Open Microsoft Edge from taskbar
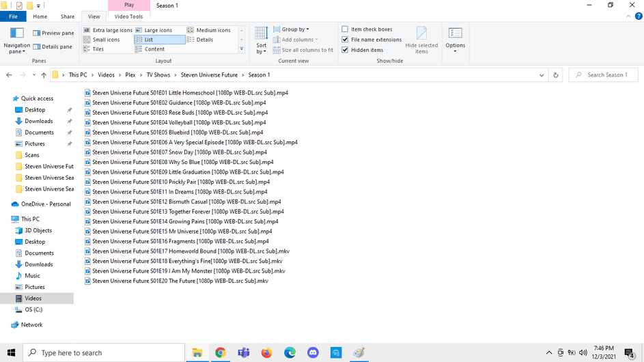This screenshot has width=644, height=362. coord(290,352)
